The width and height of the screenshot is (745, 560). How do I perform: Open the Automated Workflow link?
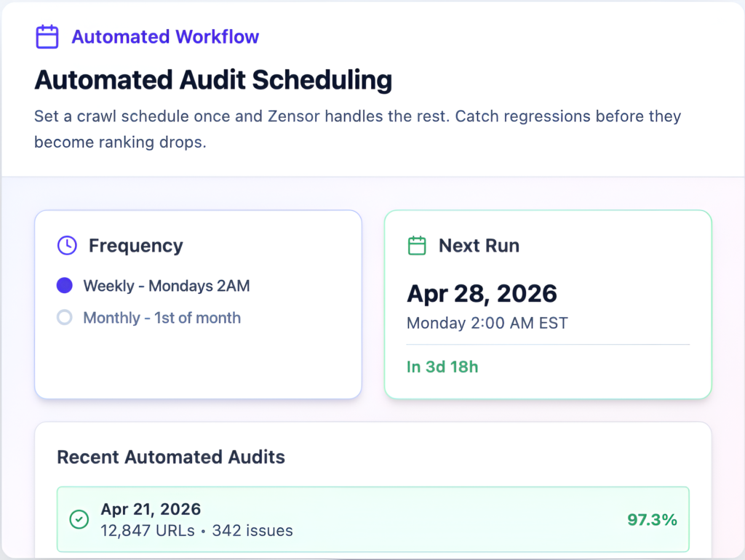pyautogui.click(x=165, y=36)
